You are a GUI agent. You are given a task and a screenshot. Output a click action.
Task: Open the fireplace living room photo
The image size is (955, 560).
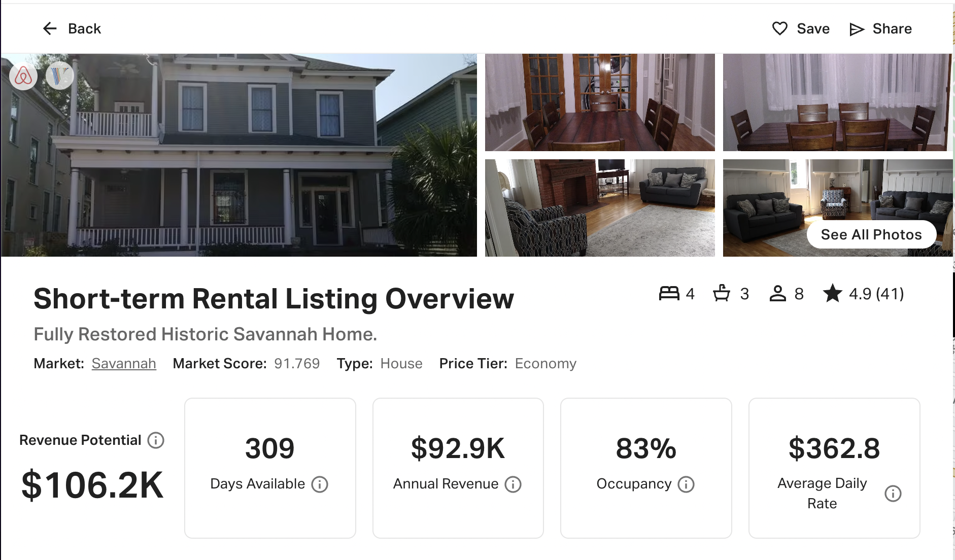pos(600,208)
